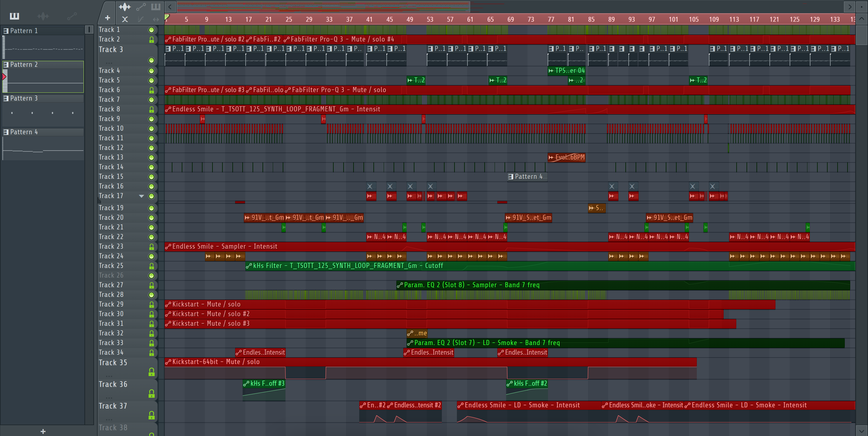Show audio clips in the picker panel
The image size is (868, 436).
tap(43, 16)
